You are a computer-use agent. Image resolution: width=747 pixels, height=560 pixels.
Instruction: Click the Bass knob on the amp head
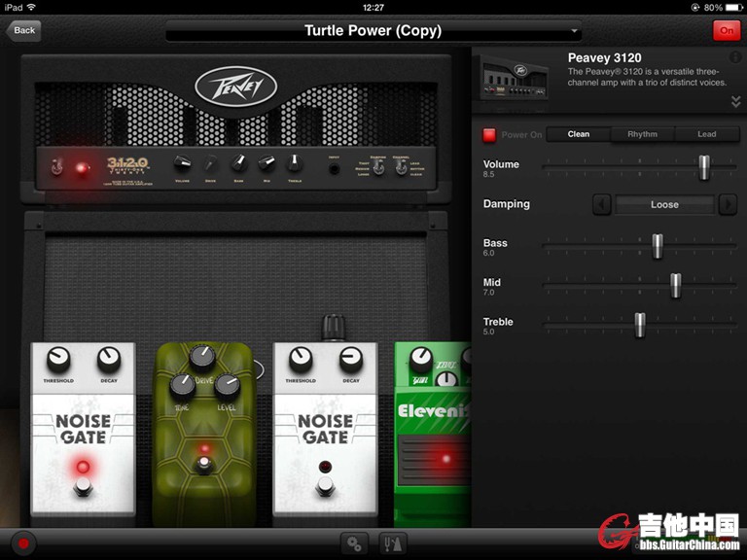point(238,163)
